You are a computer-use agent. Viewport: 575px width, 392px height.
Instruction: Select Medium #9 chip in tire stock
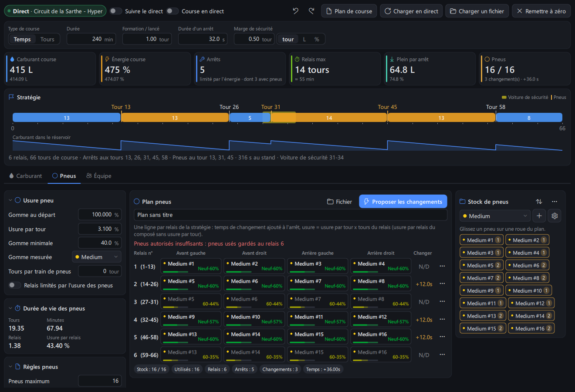(481, 291)
